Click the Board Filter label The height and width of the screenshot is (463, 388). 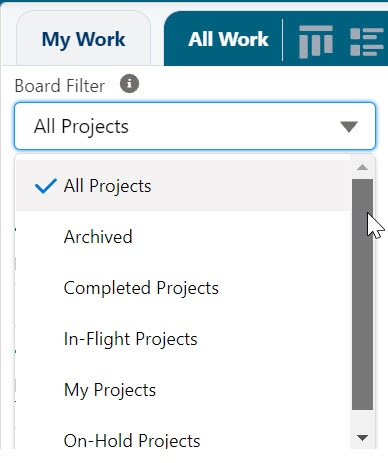pos(60,86)
